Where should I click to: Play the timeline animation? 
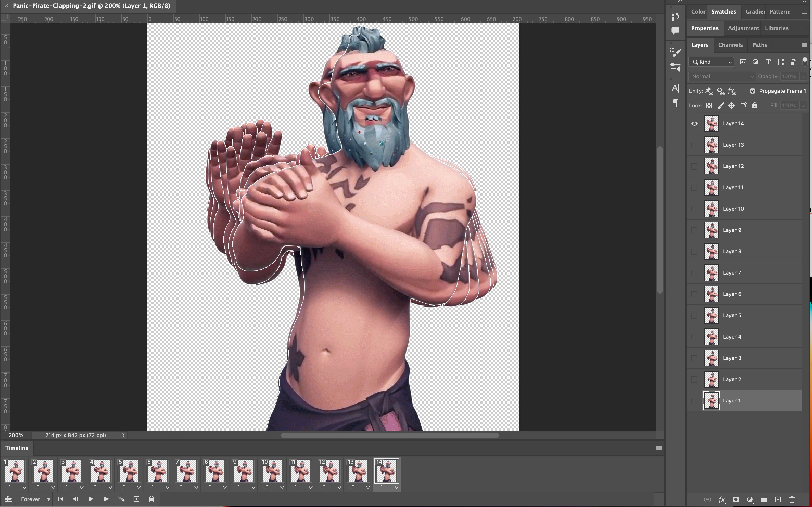[x=91, y=499]
